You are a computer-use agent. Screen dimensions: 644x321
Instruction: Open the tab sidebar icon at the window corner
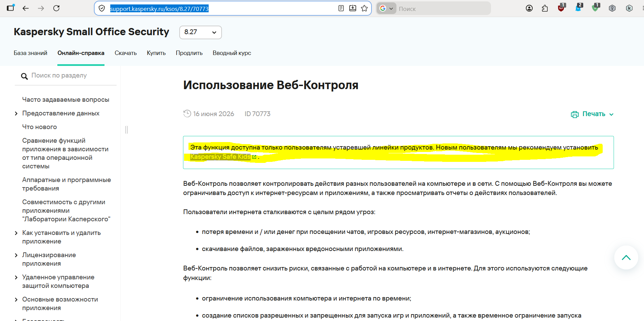[x=11, y=8]
